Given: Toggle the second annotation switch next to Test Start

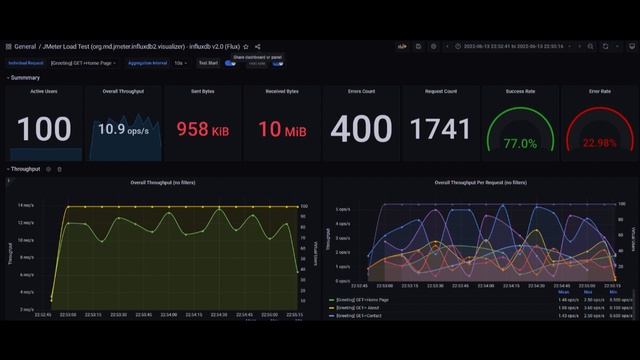Looking at the screenshot, I should click(x=278, y=64).
